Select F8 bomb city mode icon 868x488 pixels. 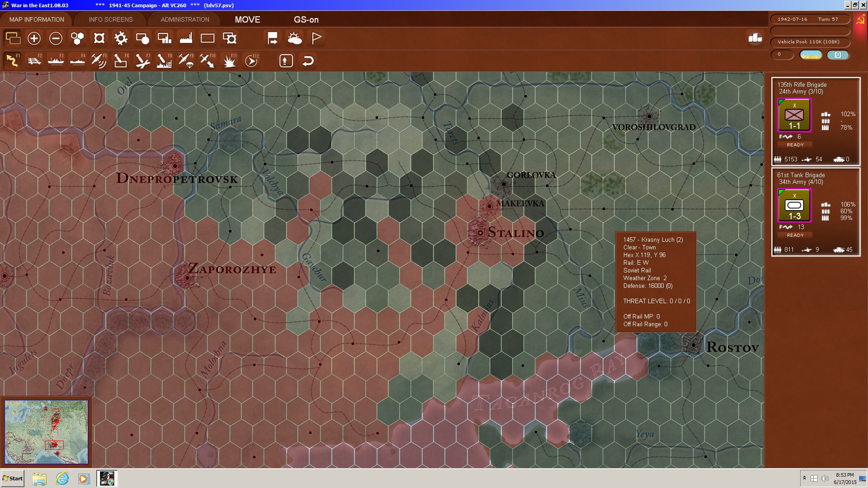click(x=164, y=61)
